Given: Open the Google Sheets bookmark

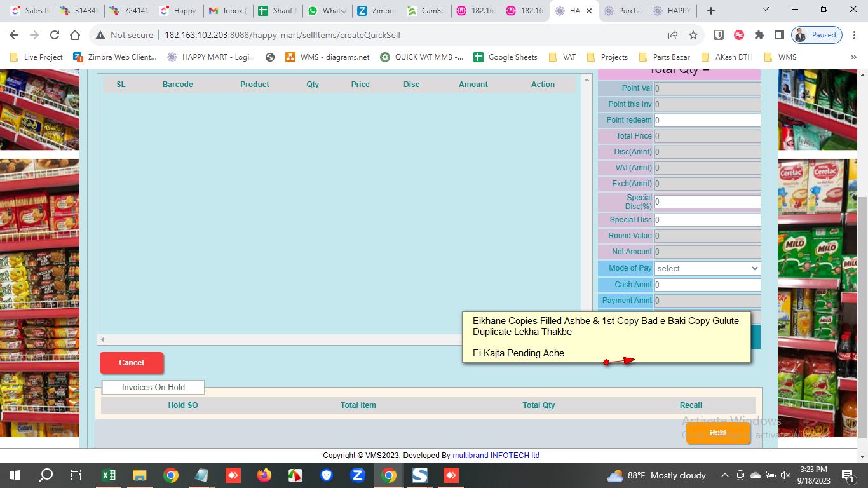Looking at the screenshot, I should [x=505, y=57].
